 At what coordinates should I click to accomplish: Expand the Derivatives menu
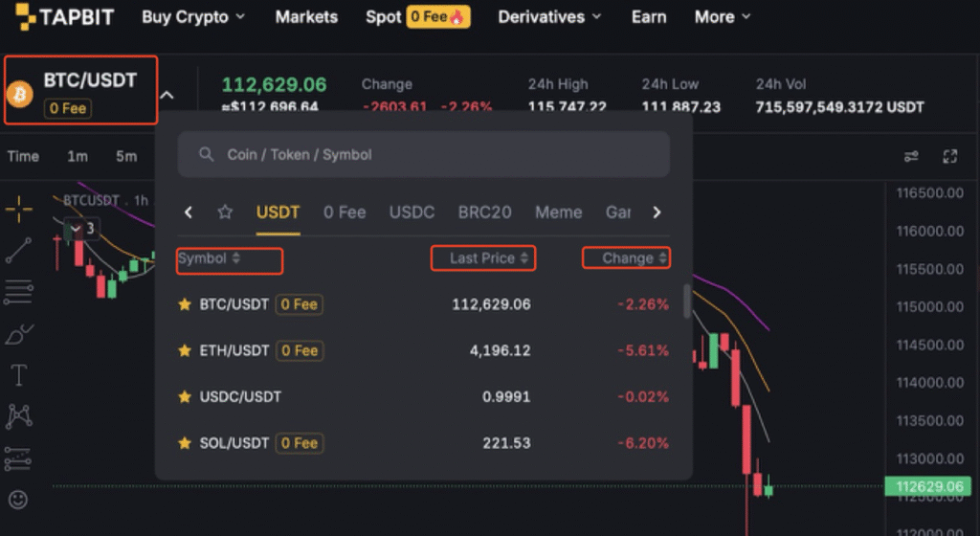coord(549,16)
